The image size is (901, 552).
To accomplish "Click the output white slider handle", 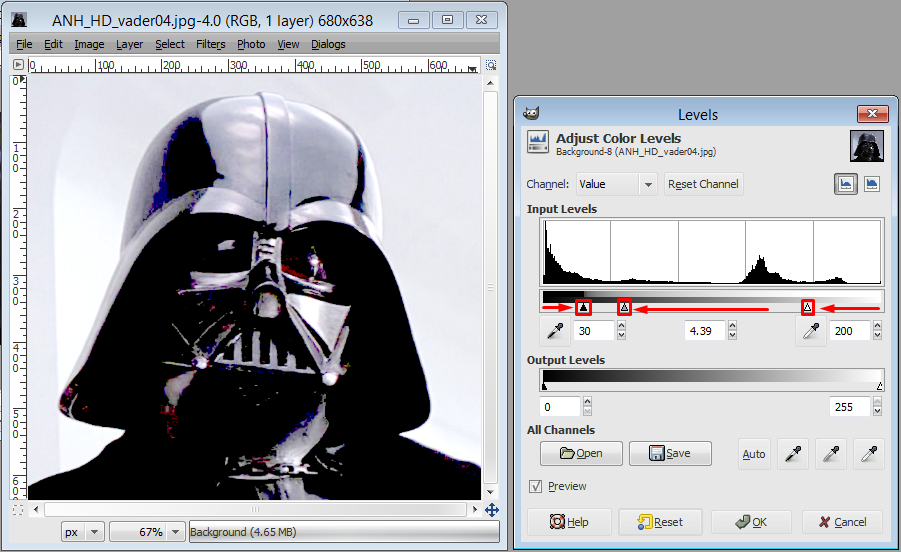I will (x=879, y=387).
